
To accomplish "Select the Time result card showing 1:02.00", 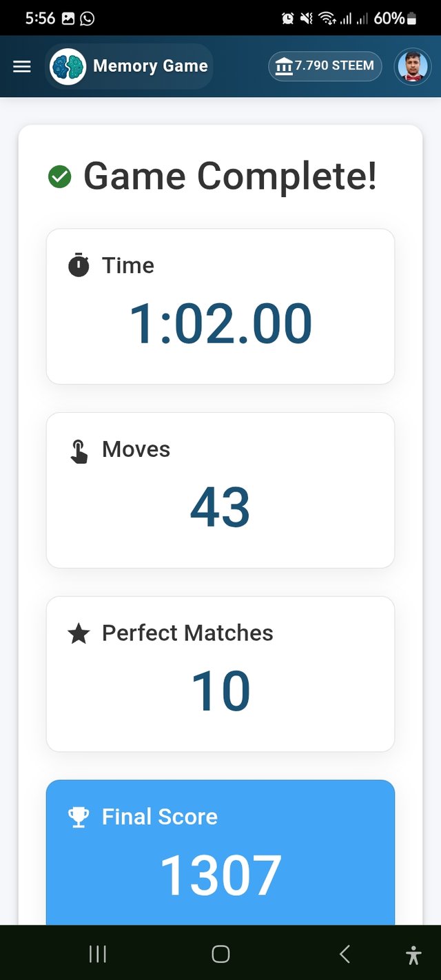I will (220, 306).
